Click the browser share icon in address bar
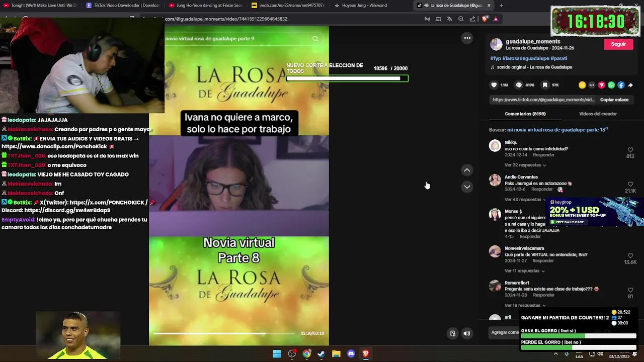Viewport: 644px width, 362px height. [x=472, y=19]
